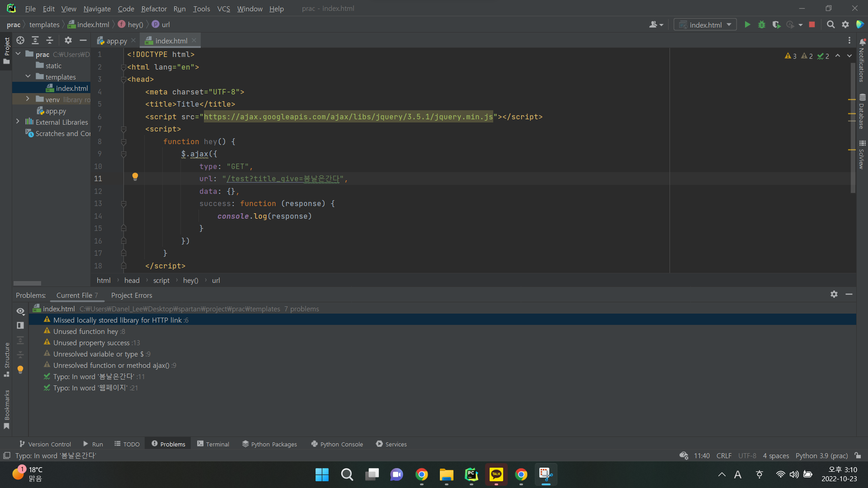Open the Terminal tool tab

[x=213, y=444]
